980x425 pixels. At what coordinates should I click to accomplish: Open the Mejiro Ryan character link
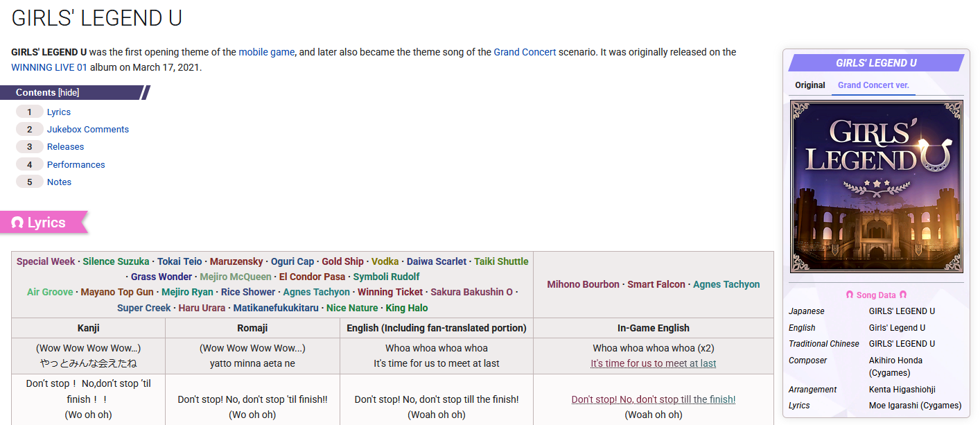(187, 292)
